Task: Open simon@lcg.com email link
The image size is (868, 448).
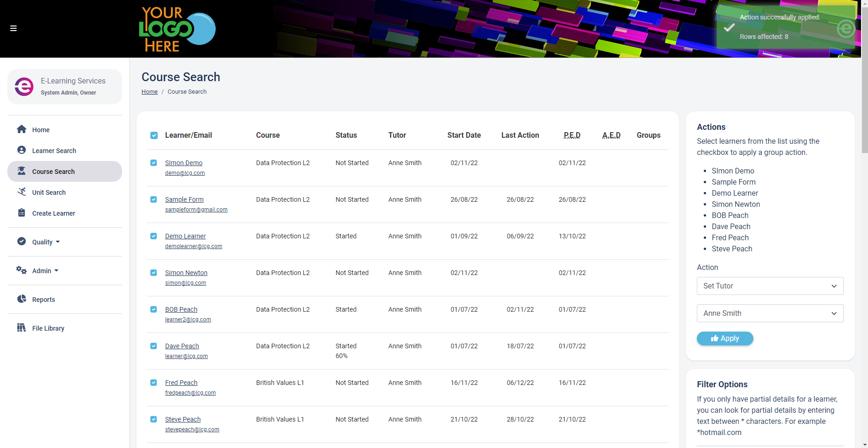Action: coord(186,283)
